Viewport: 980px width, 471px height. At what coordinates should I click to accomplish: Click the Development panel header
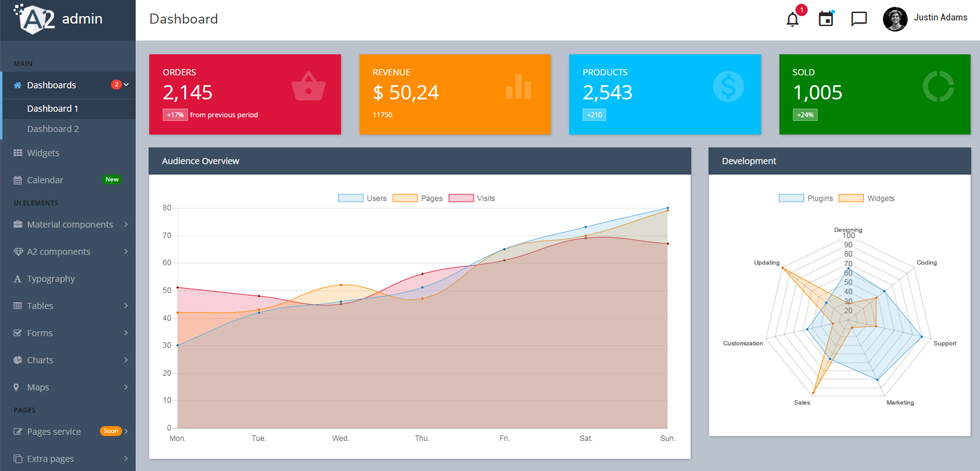click(x=839, y=161)
